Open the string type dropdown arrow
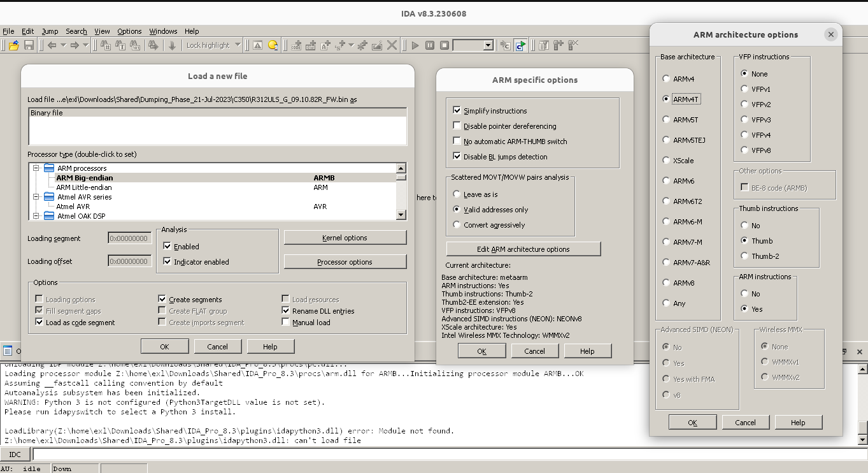Image resolution: width=868 pixels, height=473 pixels. coord(352,45)
